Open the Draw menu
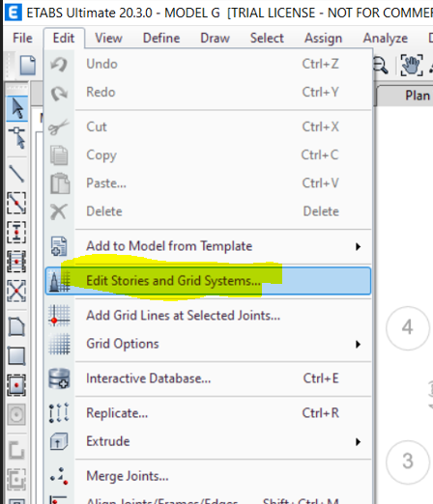The width and height of the screenshot is (433, 504). (x=215, y=38)
